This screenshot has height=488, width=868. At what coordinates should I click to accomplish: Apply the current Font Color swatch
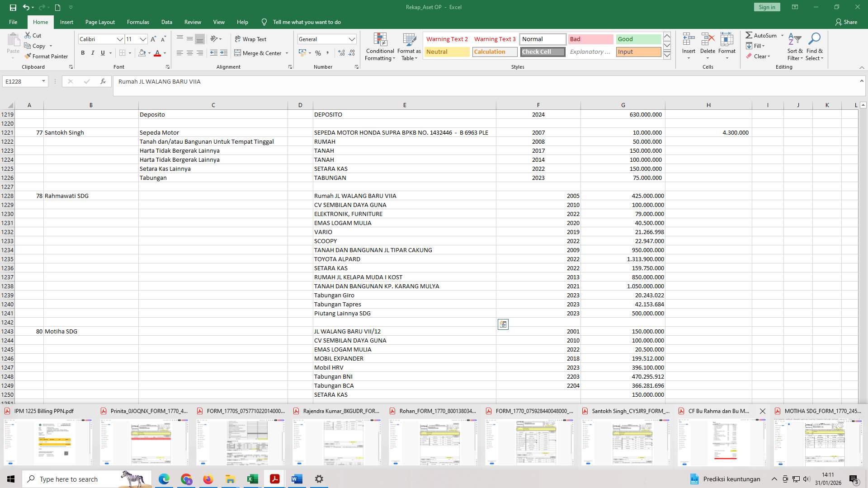[157, 53]
